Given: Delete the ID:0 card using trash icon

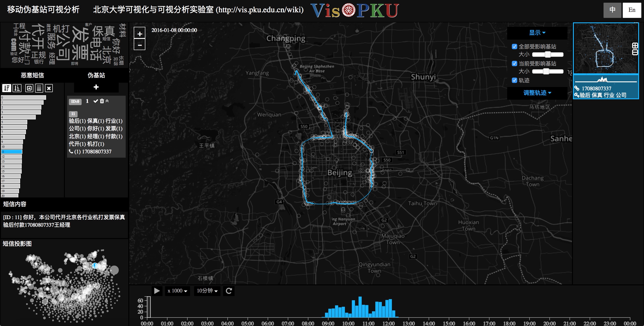Looking at the screenshot, I should pyautogui.click(x=102, y=101).
